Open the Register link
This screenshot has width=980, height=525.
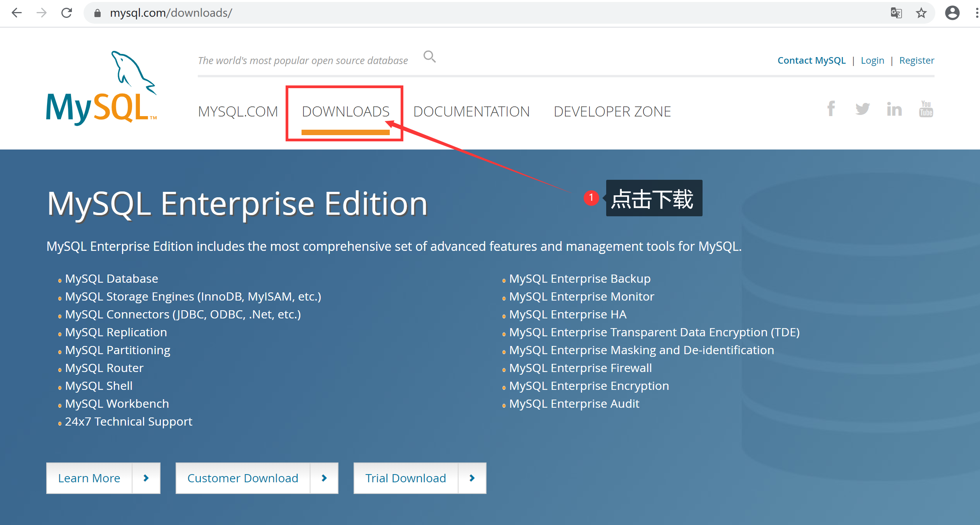(x=916, y=61)
